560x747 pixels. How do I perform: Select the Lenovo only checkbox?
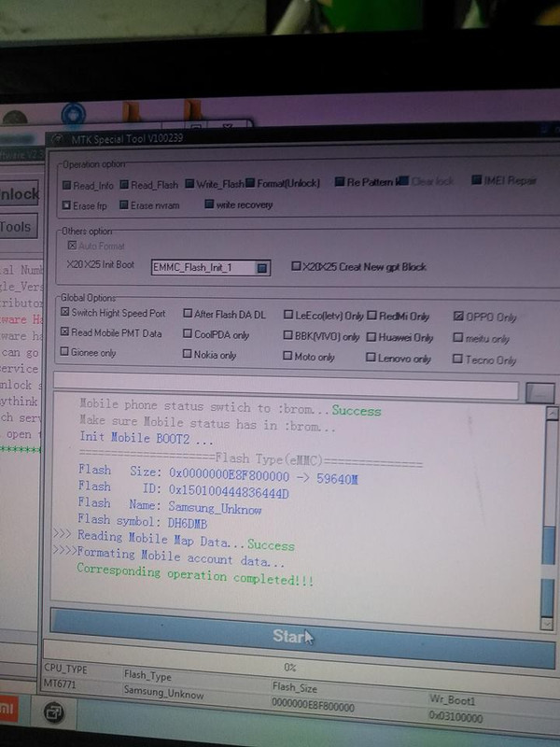(371, 357)
